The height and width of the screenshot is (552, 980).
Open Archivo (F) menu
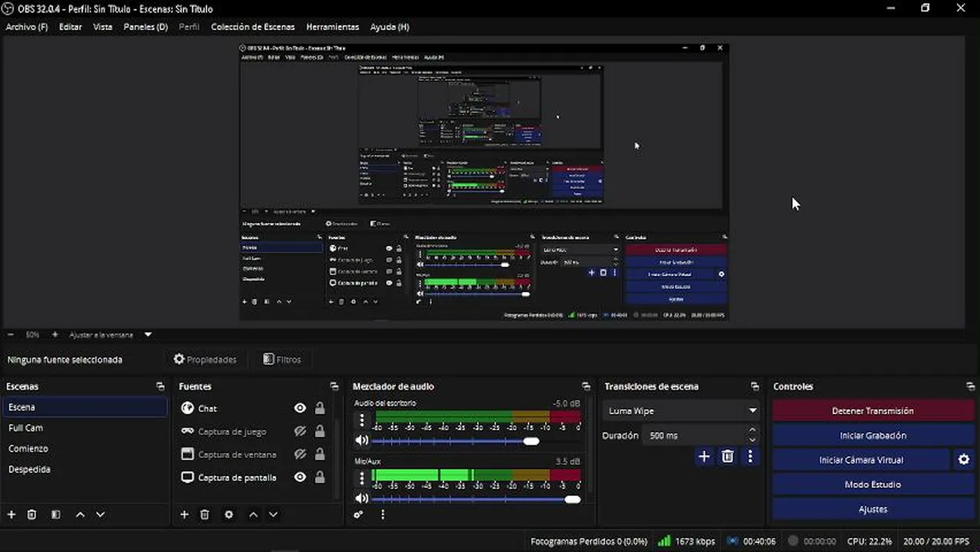click(x=27, y=27)
